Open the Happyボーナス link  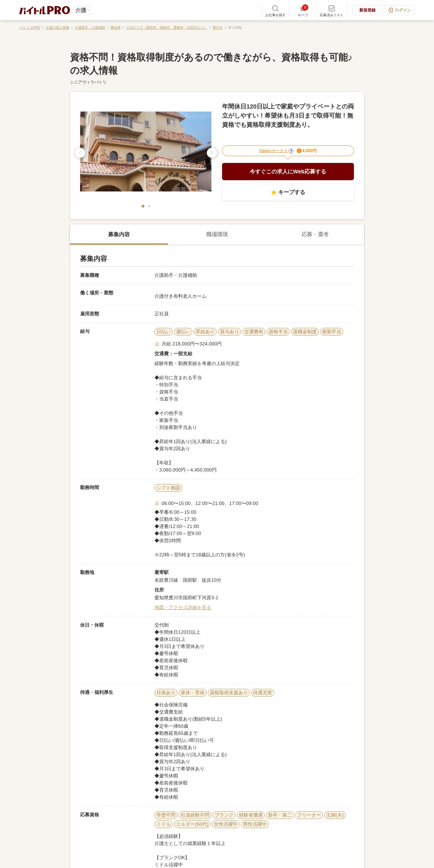(x=273, y=151)
